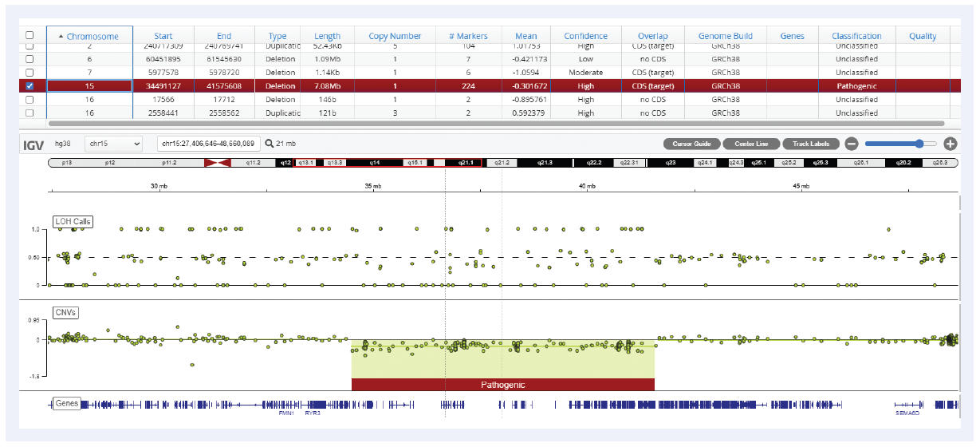The width and height of the screenshot is (980, 447).
Task: Click the Moderate confidence cell
Action: [585, 72]
